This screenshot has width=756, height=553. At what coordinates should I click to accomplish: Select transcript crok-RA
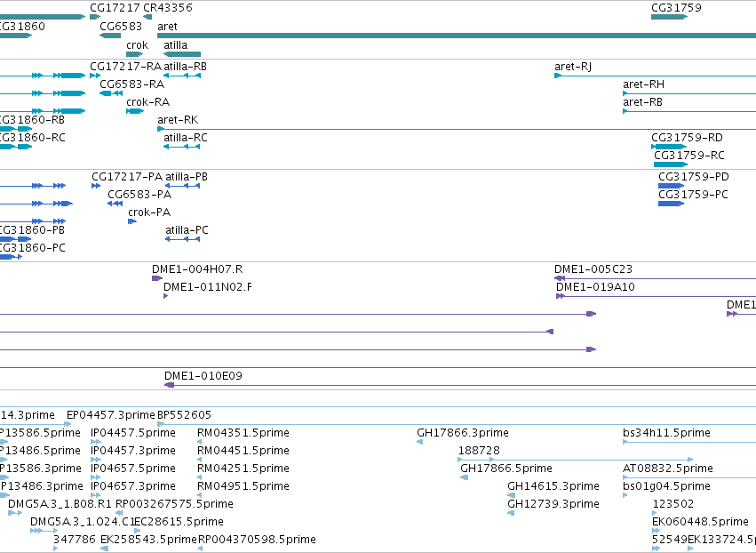tap(148, 102)
